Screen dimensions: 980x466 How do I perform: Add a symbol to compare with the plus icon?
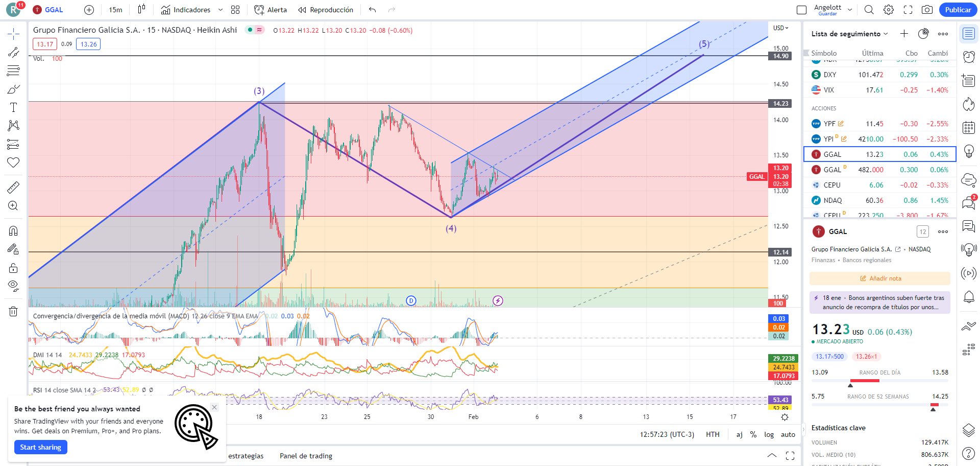point(89,10)
